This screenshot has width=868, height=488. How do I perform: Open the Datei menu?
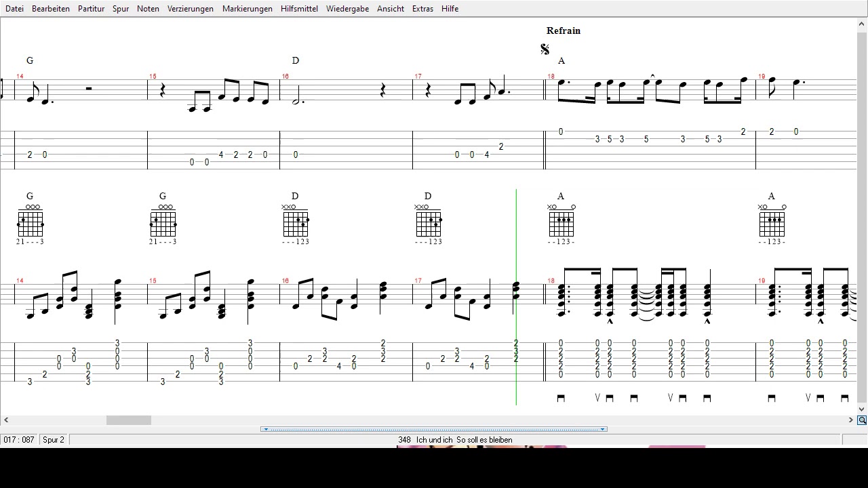14,9
